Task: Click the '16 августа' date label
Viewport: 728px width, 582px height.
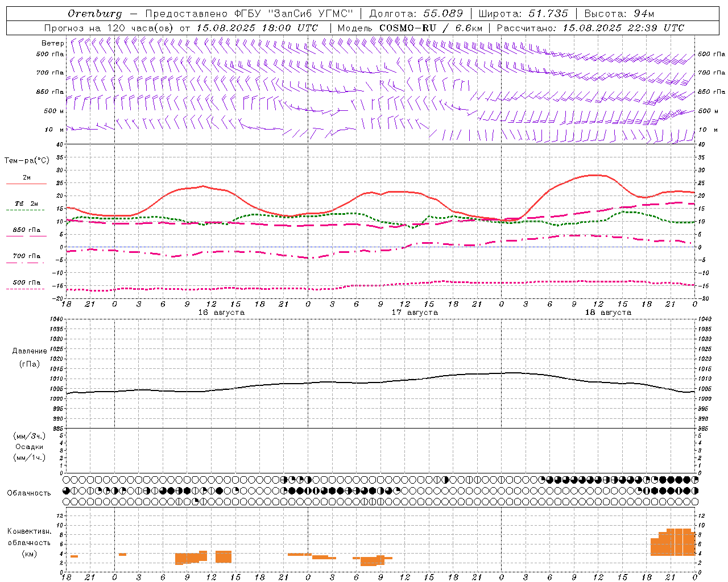Action: pyautogui.click(x=221, y=313)
